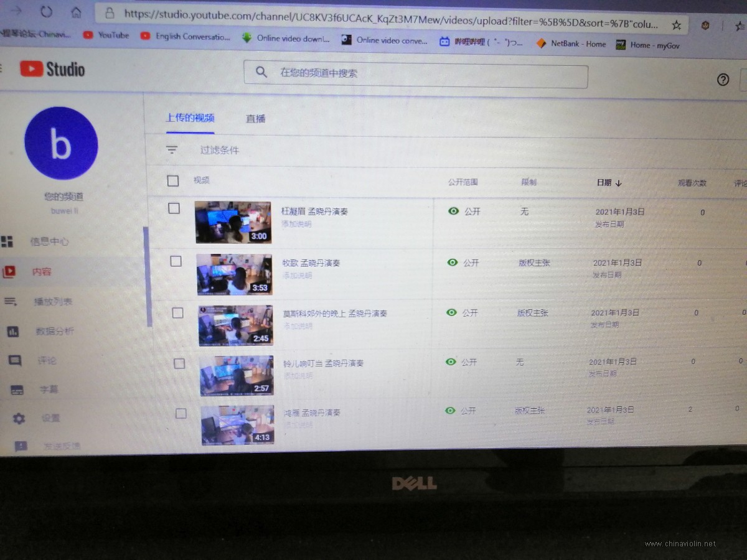The height and width of the screenshot is (560, 747).
Task: Open 内容 content section icon
Action: 9,271
